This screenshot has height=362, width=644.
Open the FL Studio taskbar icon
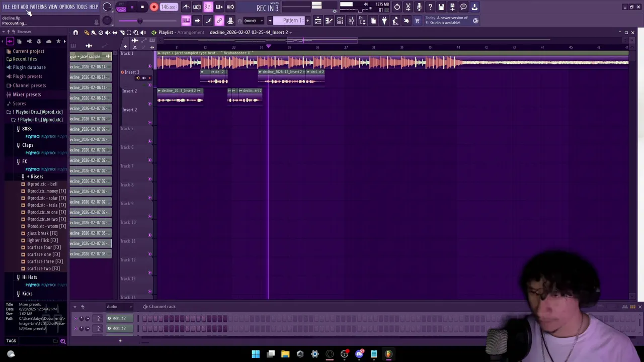(388, 354)
